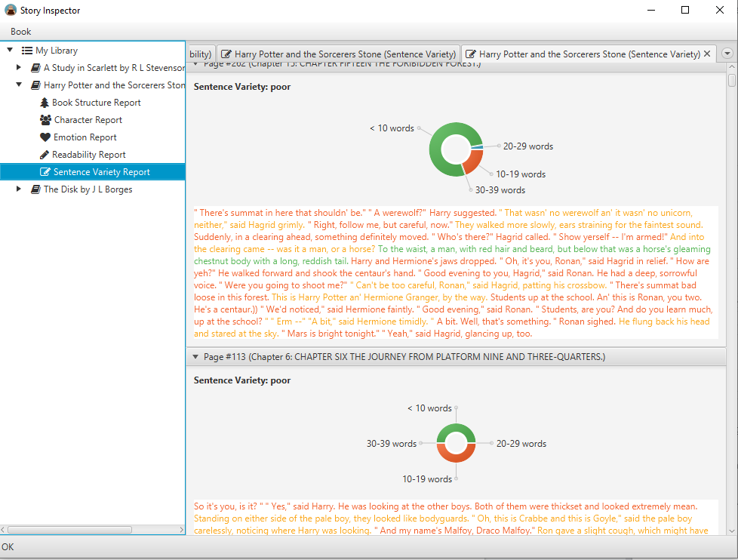Click the report's vertical scrollbar thumb

(731, 79)
